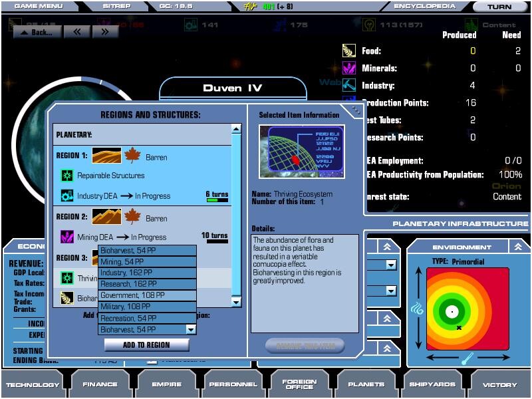Click the Repairable Structures icon in Region 1
Image resolution: width=532 pixels, height=399 pixels.
click(66, 176)
